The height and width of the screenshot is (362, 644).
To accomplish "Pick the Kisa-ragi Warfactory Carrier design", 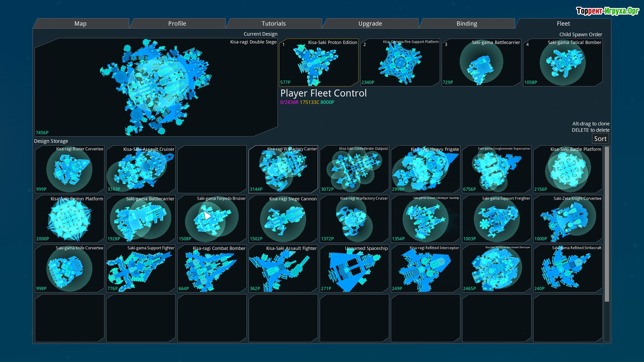I will click(x=283, y=169).
